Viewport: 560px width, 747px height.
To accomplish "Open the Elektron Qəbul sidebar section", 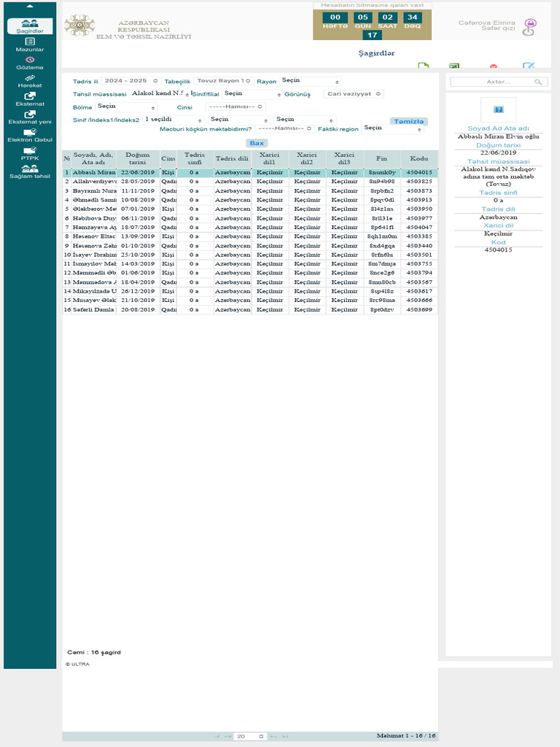I will (x=29, y=135).
